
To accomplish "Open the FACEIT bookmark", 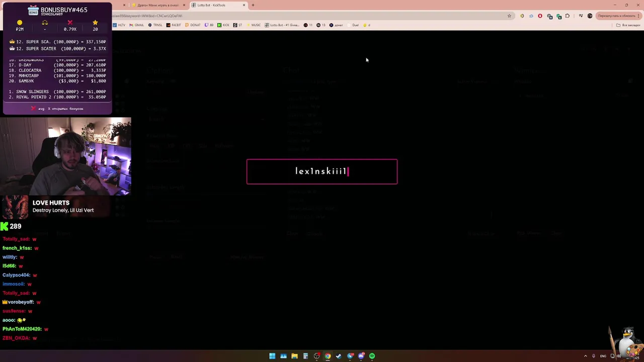I will [174, 25].
